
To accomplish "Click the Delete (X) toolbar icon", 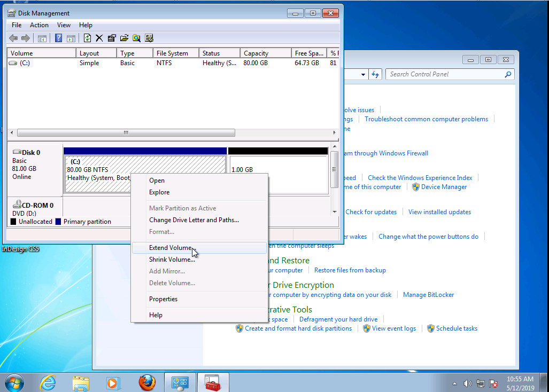I will click(x=99, y=38).
